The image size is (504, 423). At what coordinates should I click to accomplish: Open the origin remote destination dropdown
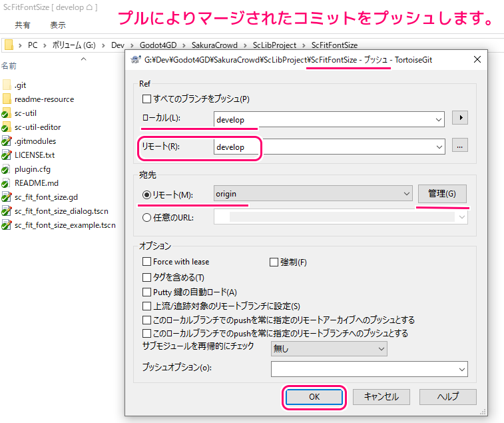tap(406, 194)
